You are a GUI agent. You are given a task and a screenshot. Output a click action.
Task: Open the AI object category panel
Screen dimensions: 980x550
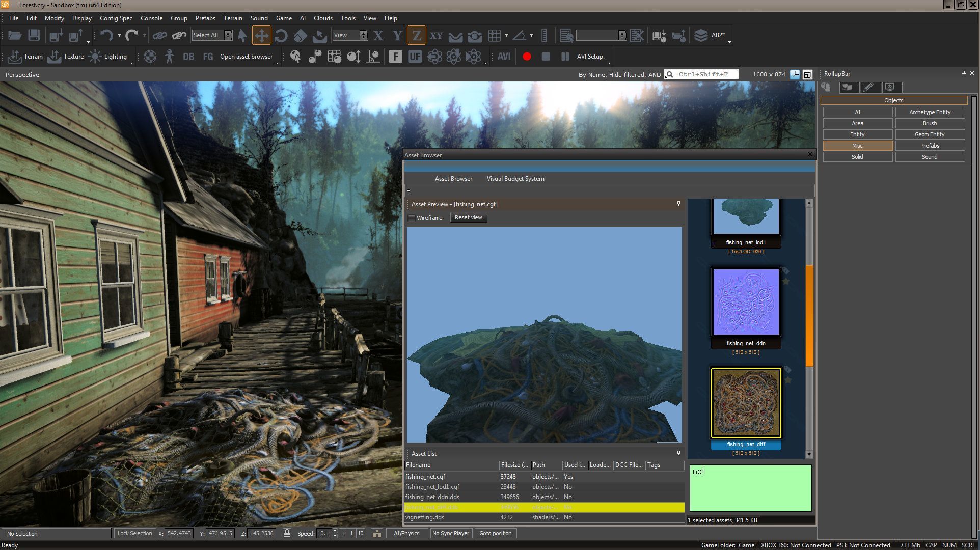tap(858, 112)
